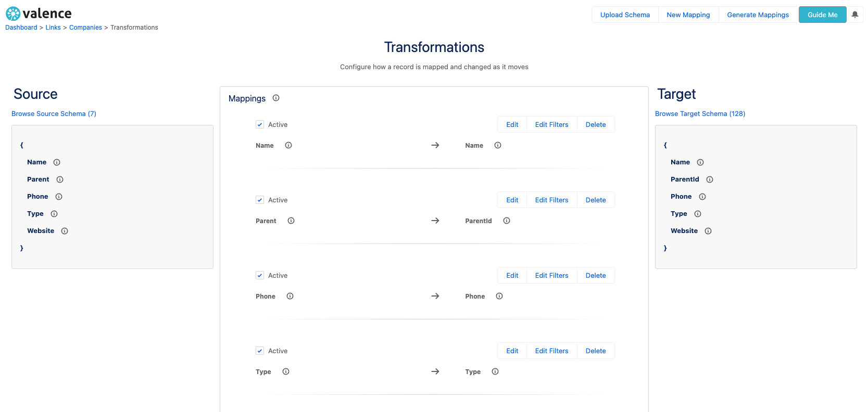This screenshot has height=412, width=868.
Task: Click info icon beside Target Type field
Action: tap(698, 214)
